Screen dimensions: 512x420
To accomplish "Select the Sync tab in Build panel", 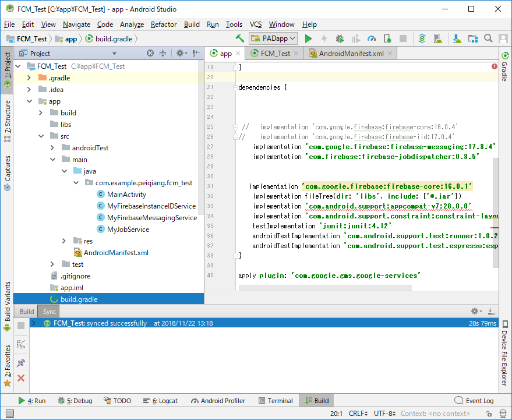I will (x=50, y=312).
